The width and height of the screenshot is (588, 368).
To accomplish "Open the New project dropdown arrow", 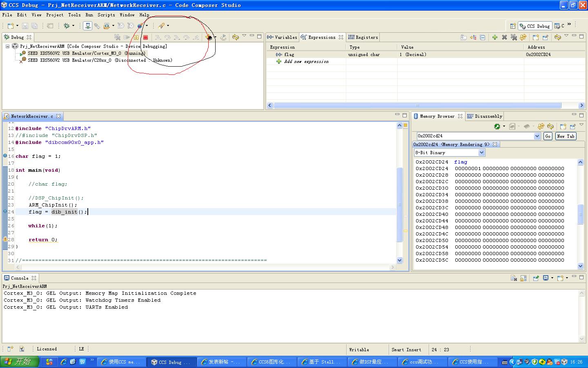I will 17,26.
